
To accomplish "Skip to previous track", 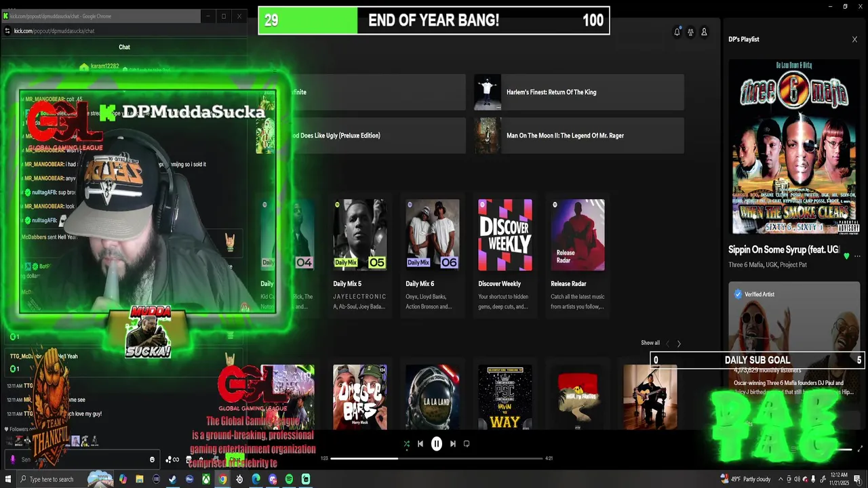I will (420, 444).
